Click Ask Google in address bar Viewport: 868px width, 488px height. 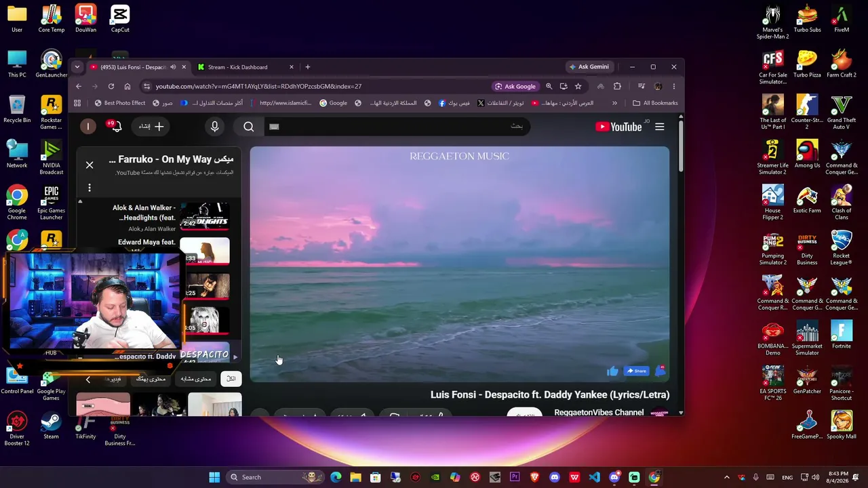515,86
